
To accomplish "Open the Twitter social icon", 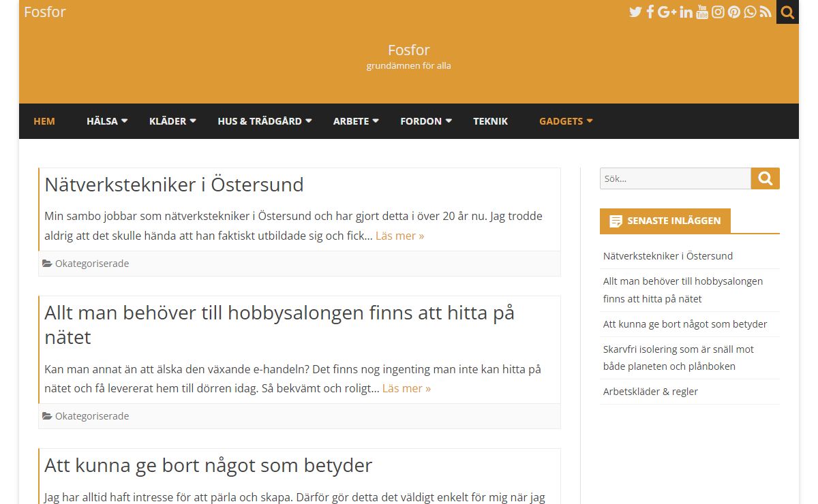I will click(x=635, y=12).
